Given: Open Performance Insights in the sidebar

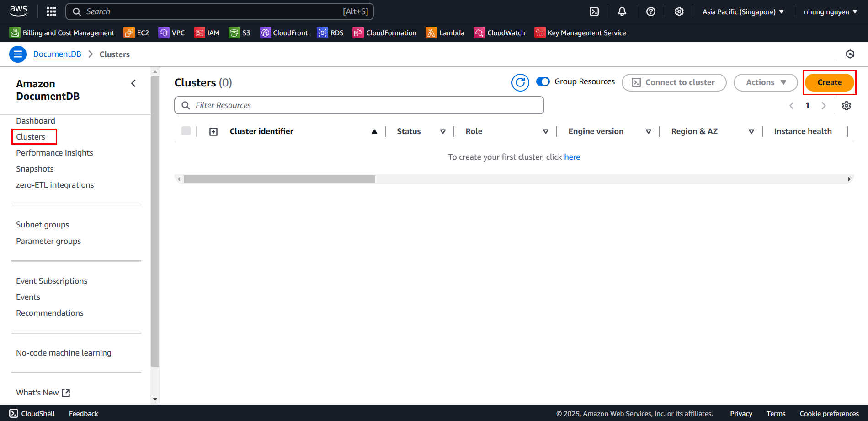Looking at the screenshot, I should click(54, 153).
